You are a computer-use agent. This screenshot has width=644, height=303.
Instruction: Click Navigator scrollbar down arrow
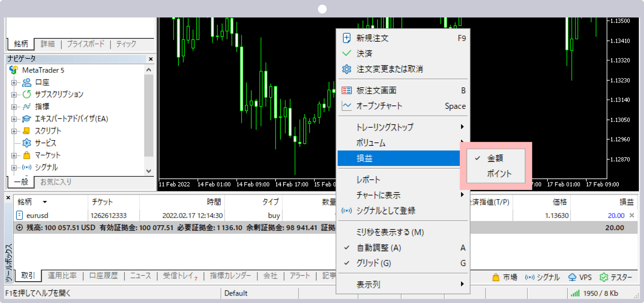pyautogui.click(x=149, y=171)
